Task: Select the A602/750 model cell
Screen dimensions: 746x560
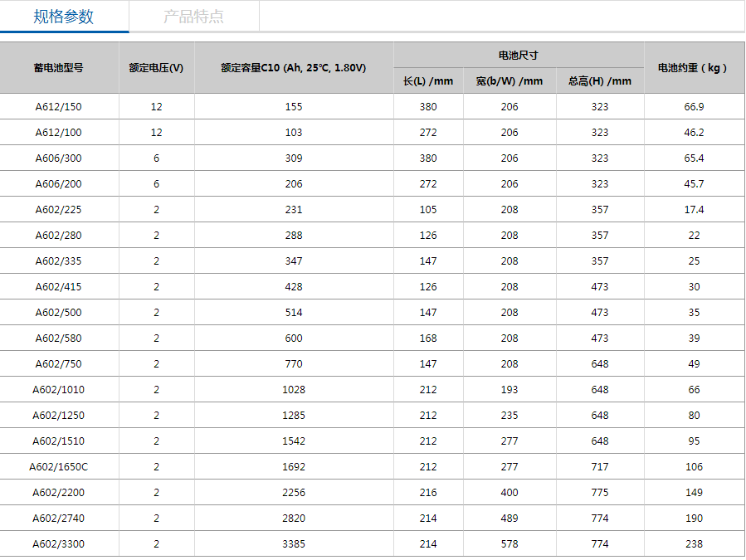Action: tap(59, 364)
